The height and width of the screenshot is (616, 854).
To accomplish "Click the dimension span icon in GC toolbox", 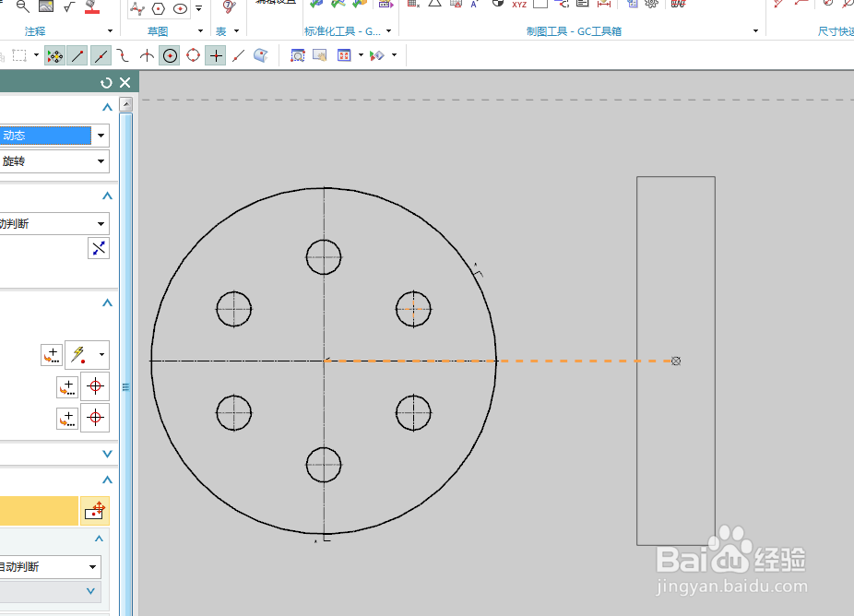I will (604, 4).
